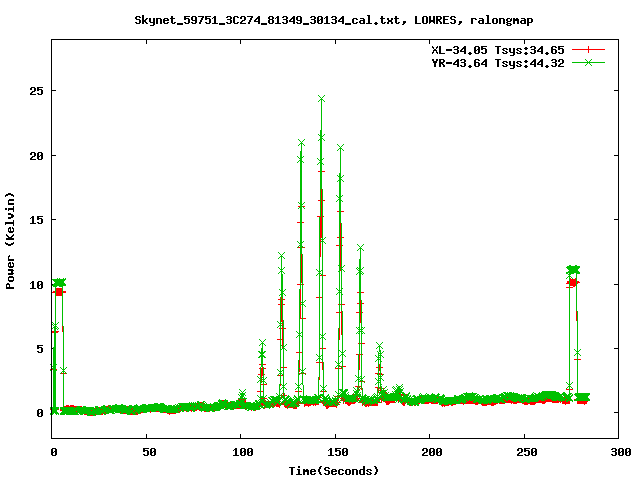Click the tallest green peak marker near 24 Kelvin
The image size is (640, 480).
[321, 99]
